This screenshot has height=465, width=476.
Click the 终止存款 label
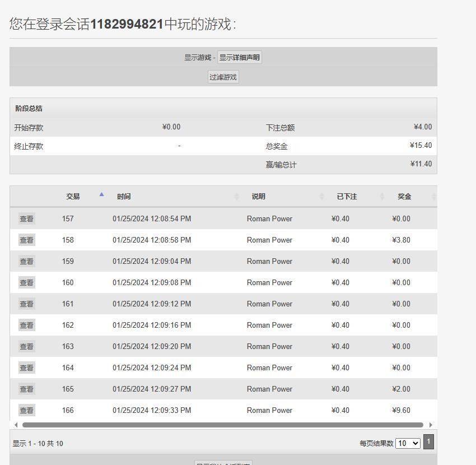[29, 146]
